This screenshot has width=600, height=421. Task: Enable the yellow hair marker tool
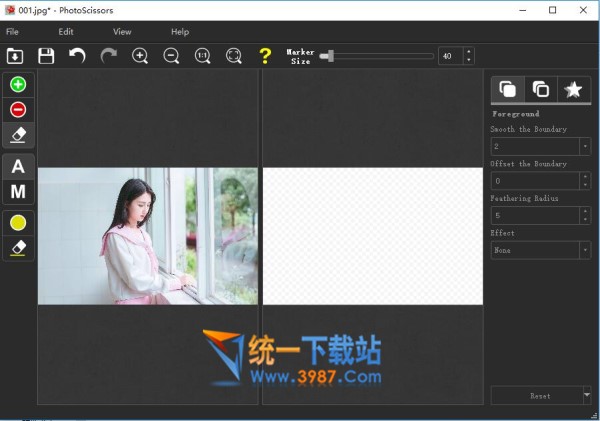click(x=18, y=222)
